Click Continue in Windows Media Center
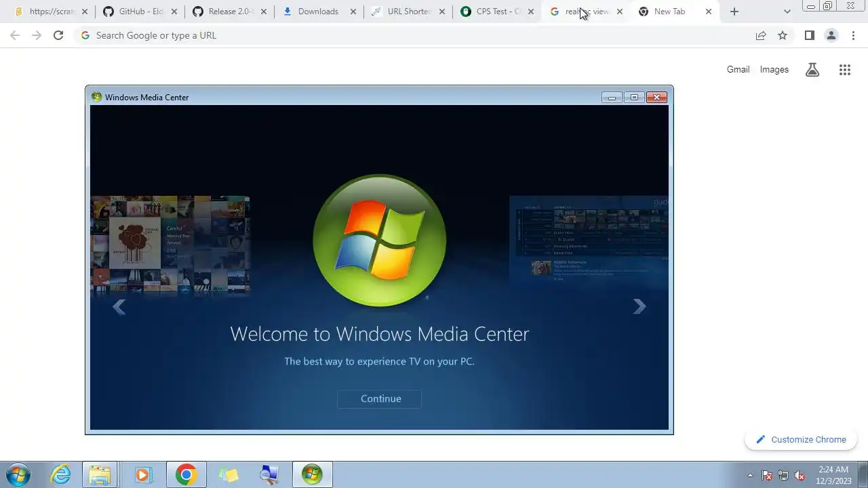 380,399
